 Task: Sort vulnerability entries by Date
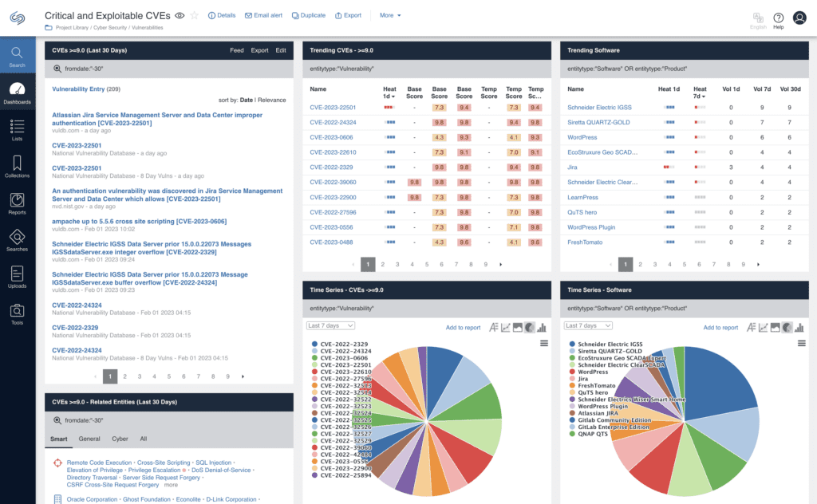coord(247,100)
